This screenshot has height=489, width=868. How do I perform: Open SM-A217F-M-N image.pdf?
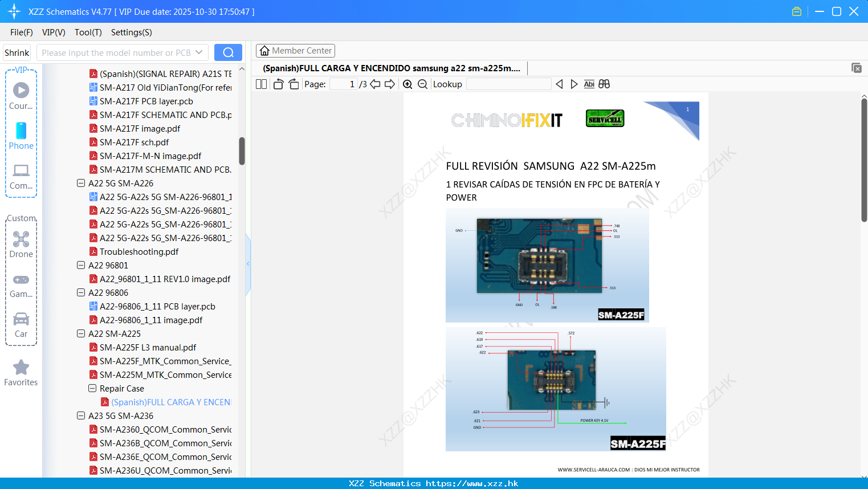click(x=150, y=156)
